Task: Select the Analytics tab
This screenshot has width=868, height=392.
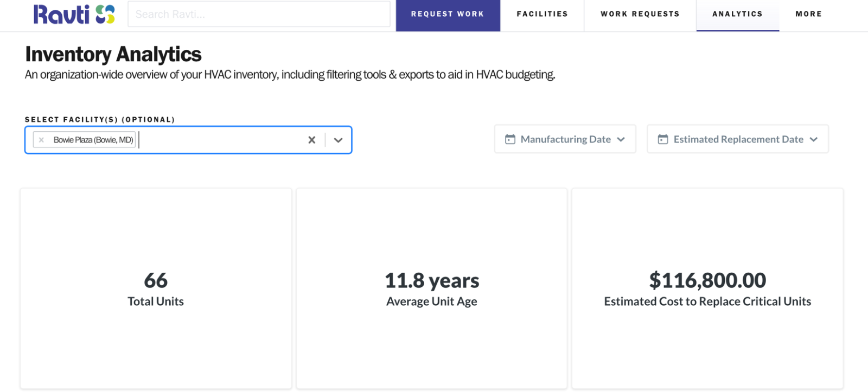Action: (738, 15)
